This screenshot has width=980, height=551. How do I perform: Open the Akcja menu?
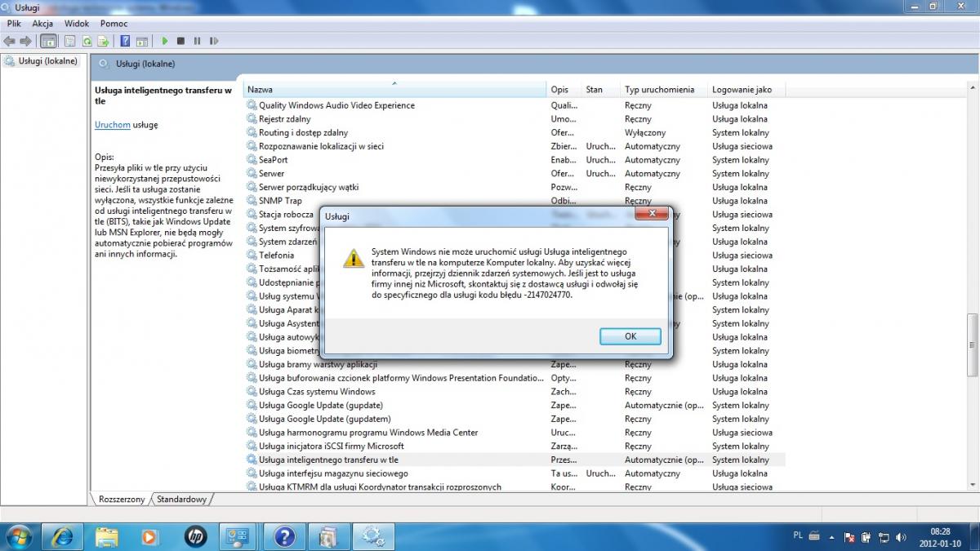coord(42,24)
